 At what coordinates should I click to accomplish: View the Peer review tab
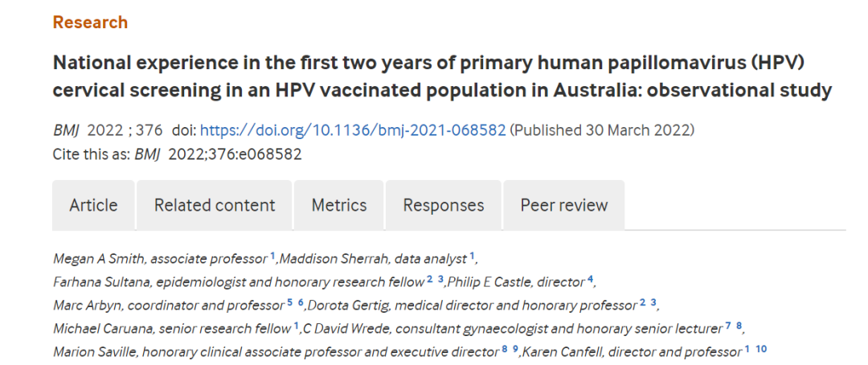pyautogui.click(x=564, y=205)
